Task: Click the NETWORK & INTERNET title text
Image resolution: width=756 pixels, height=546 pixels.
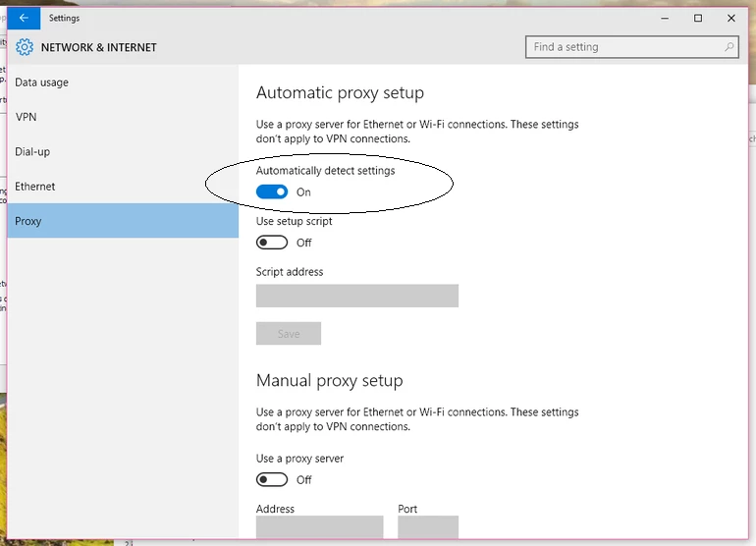Action: tap(99, 47)
